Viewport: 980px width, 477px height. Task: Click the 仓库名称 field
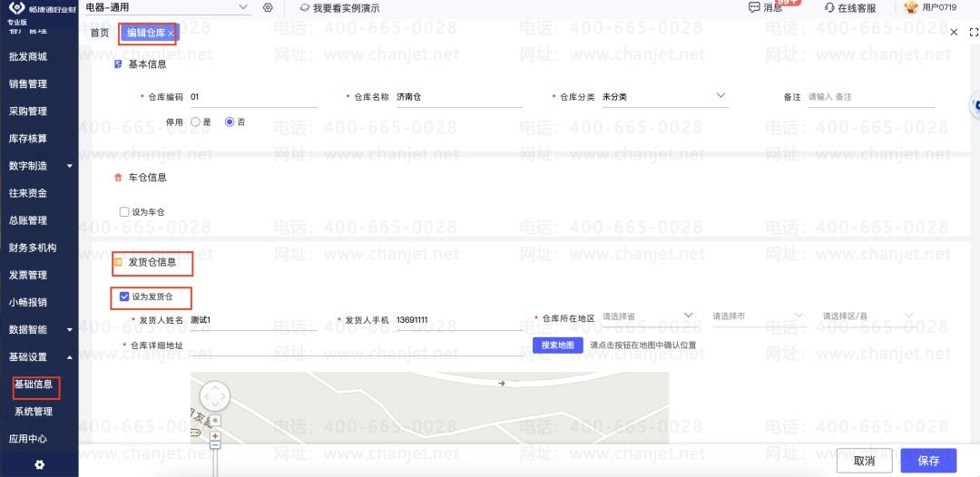(459, 97)
